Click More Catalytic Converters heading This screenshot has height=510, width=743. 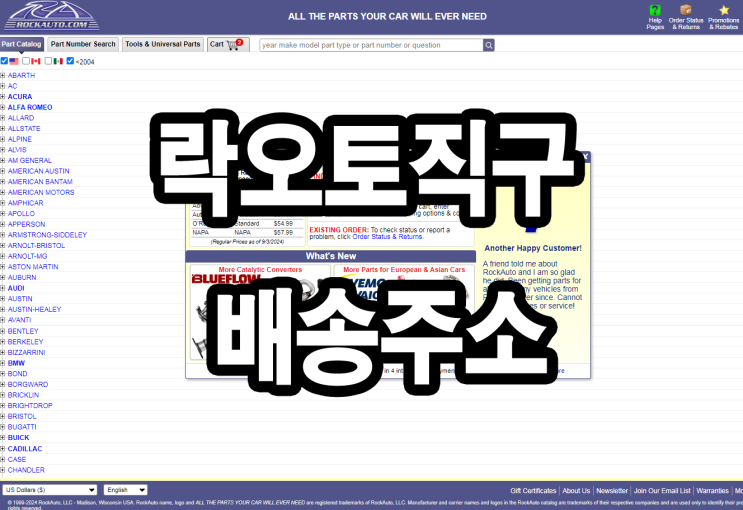pos(260,269)
